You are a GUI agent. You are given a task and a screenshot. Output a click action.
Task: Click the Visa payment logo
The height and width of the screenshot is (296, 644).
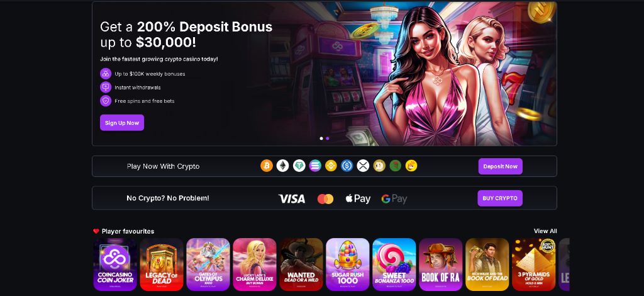tap(292, 199)
